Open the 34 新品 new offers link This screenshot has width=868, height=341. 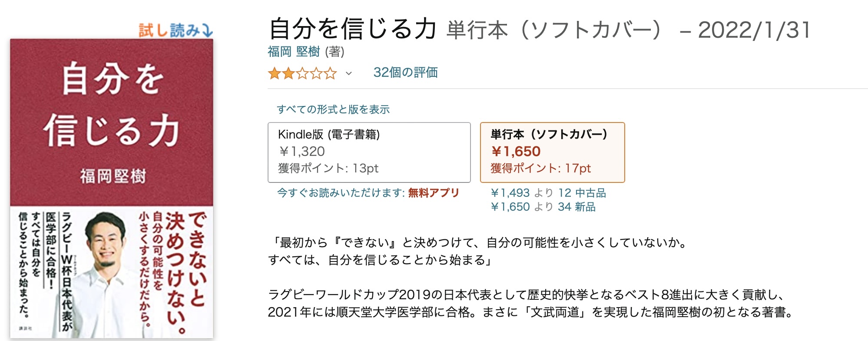[x=576, y=206]
